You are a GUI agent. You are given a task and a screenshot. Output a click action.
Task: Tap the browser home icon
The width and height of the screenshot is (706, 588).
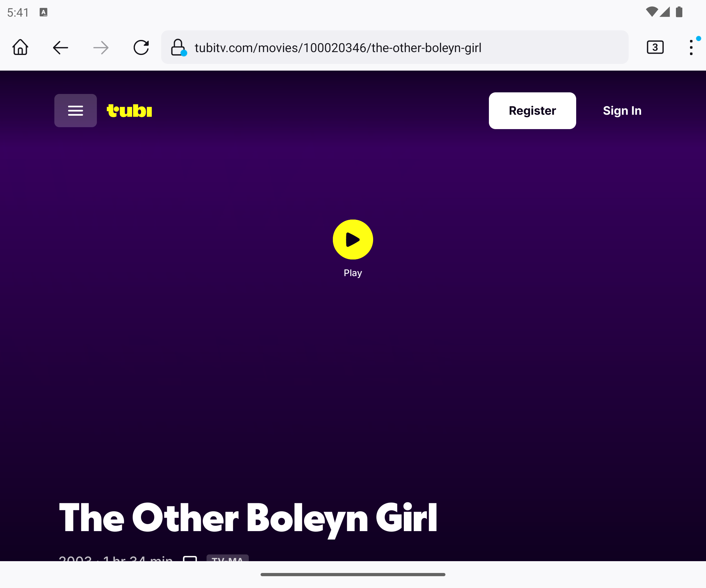click(20, 47)
